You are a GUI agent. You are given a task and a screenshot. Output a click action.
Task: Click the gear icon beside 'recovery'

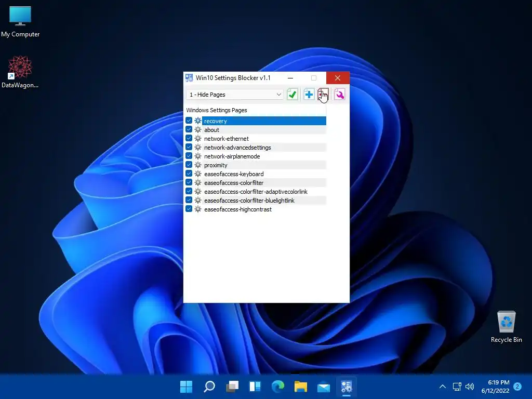(198, 121)
